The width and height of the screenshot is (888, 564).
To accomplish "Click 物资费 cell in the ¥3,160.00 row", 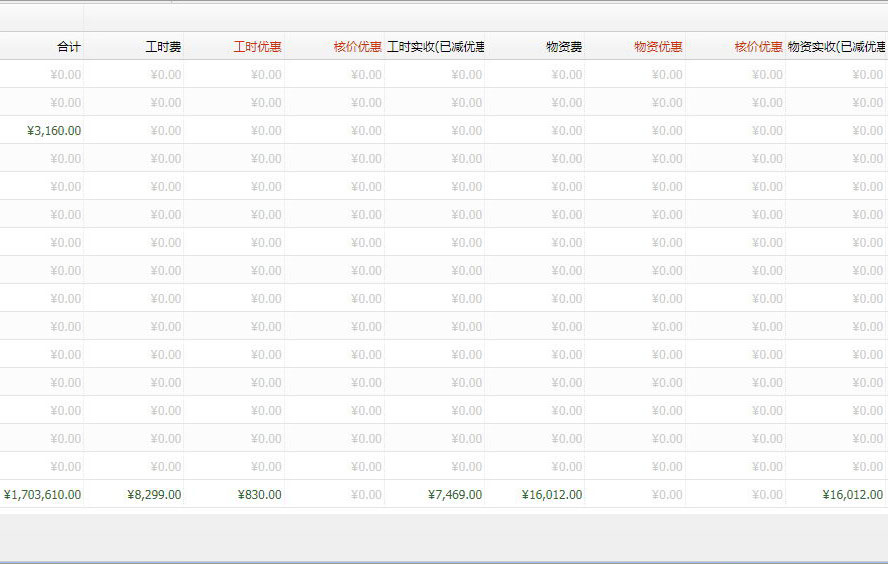I will [566, 130].
